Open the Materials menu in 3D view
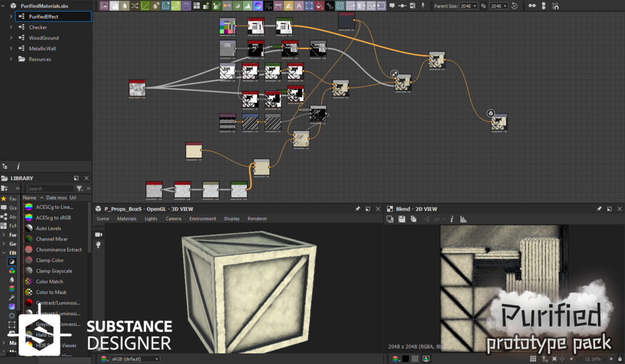Screen dimensions: 625x364 pyautogui.click(x=127, y=219)
